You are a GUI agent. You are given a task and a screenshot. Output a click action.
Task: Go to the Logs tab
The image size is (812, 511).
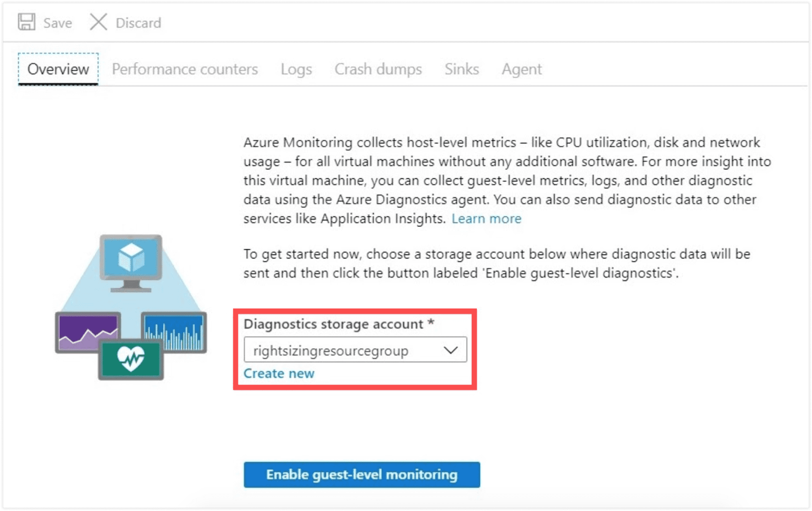click(296, 69)
